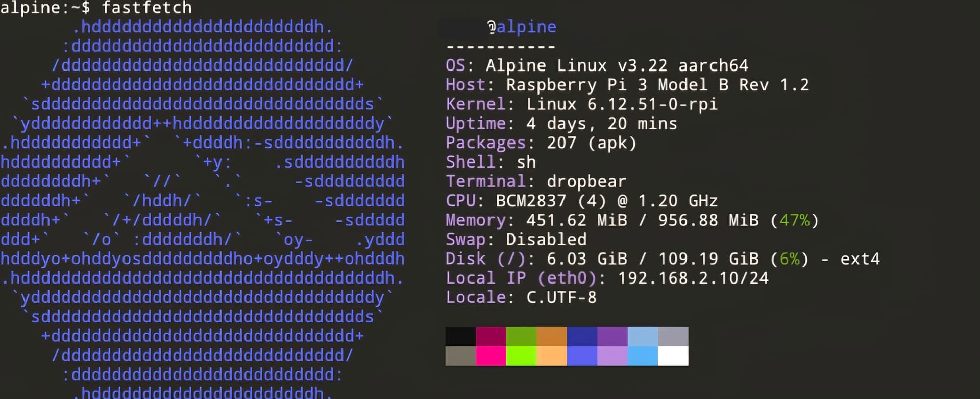Click the sky blue swatch in bottom row
This screenshot has width=980, height=399.
(643, 356)
